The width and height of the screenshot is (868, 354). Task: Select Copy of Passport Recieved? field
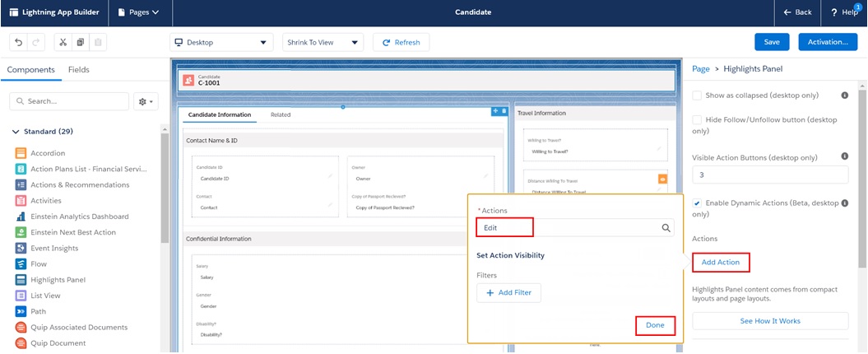(x=420, y=203)
